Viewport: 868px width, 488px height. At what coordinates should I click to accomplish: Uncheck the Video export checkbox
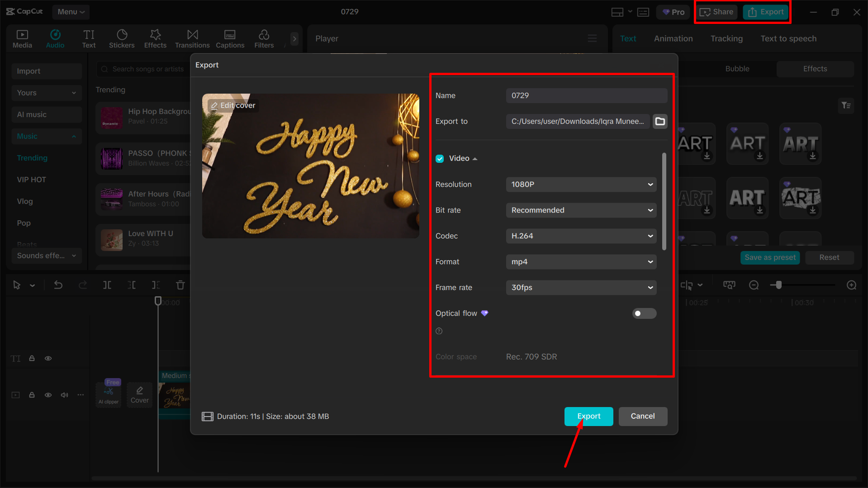click(x=440, y=159)
